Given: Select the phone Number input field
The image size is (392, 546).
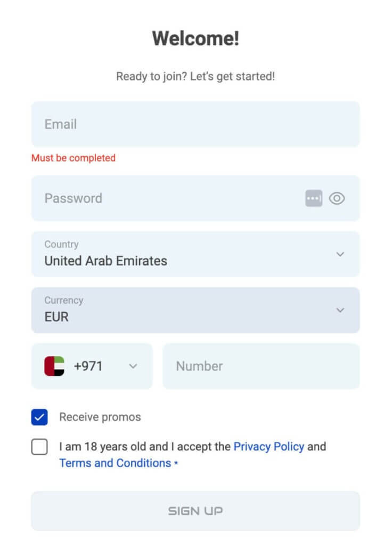Looking at the screenshot, I should (261, 366).
